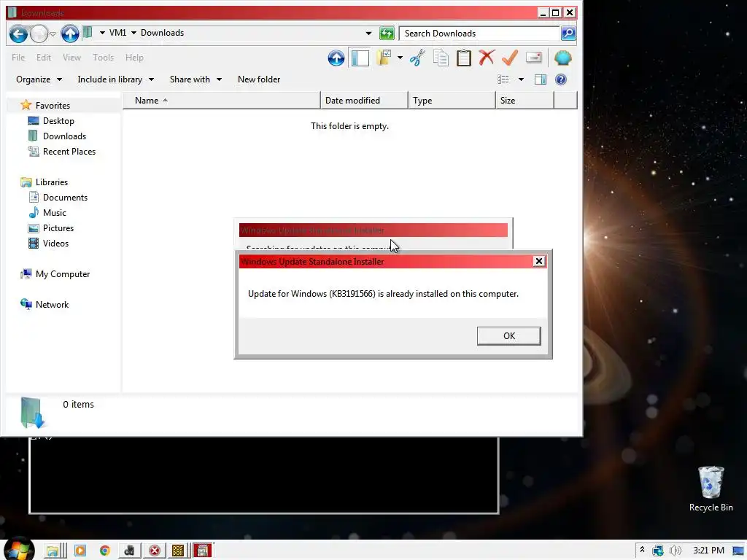Viewport: 747px width, 560px height.
Task: Click the red X circle taskbar icon
Action: coord(155,551)
